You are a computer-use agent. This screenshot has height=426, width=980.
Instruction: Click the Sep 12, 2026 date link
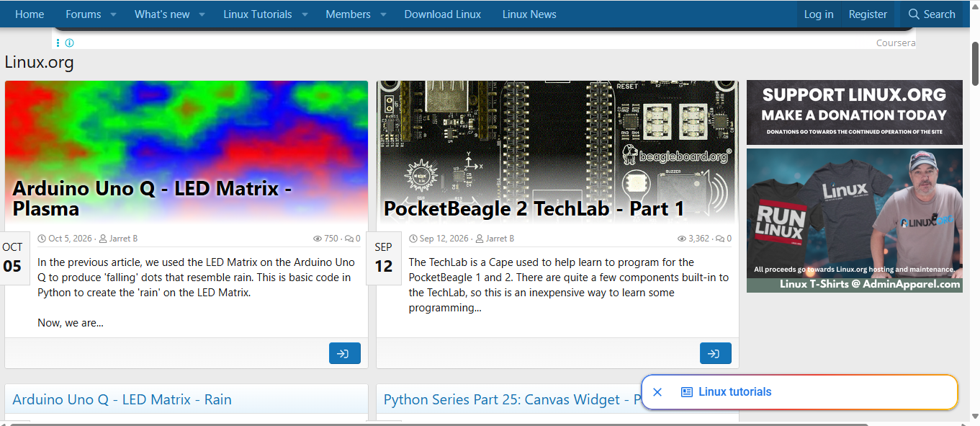click(444, 239)
